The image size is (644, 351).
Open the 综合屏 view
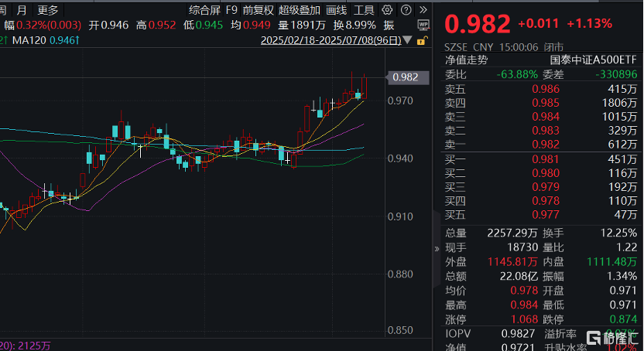204,10
